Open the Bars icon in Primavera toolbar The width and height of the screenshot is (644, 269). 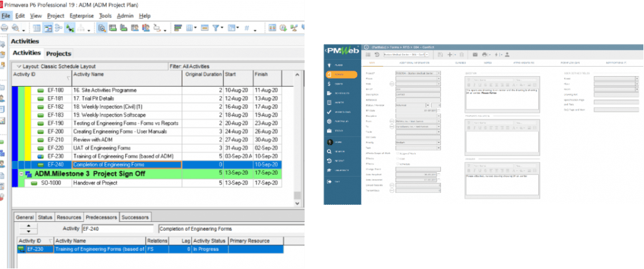tap(178, 28)
